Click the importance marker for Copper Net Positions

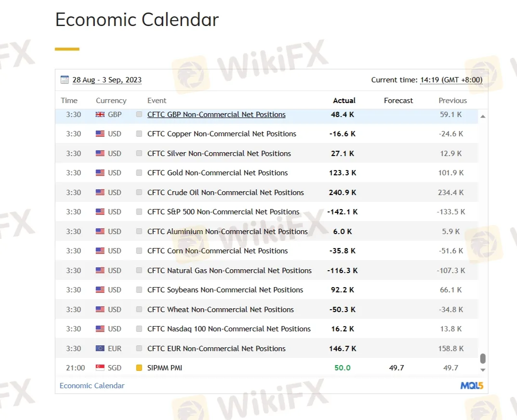click(x=139, y=134)
